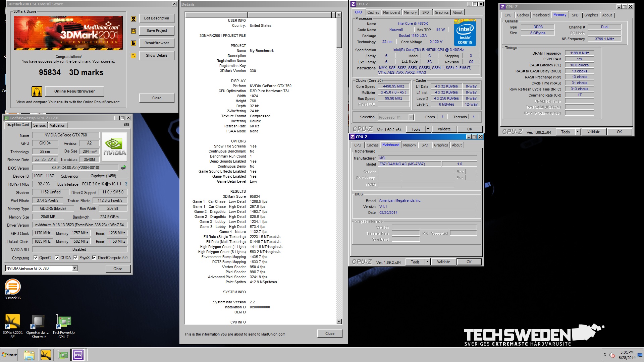Click the GPU-Z screenshot camera icon
The height and width of the screenshot is (362, 644).
tap(126, 125)
